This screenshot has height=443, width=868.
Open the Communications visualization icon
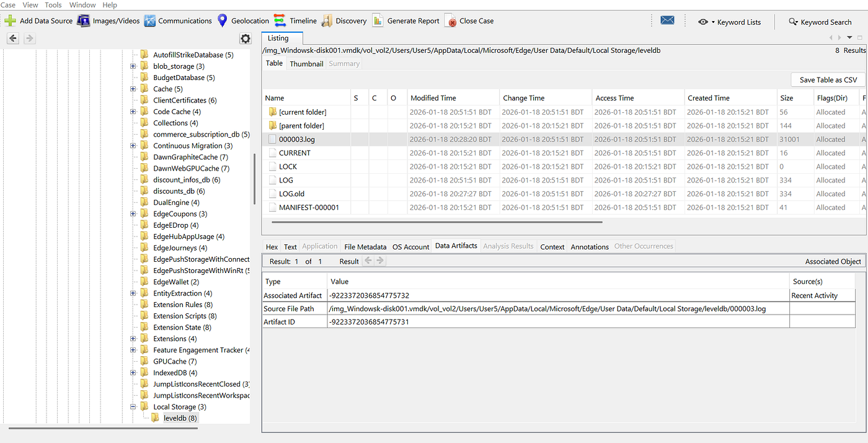point(149,20)
